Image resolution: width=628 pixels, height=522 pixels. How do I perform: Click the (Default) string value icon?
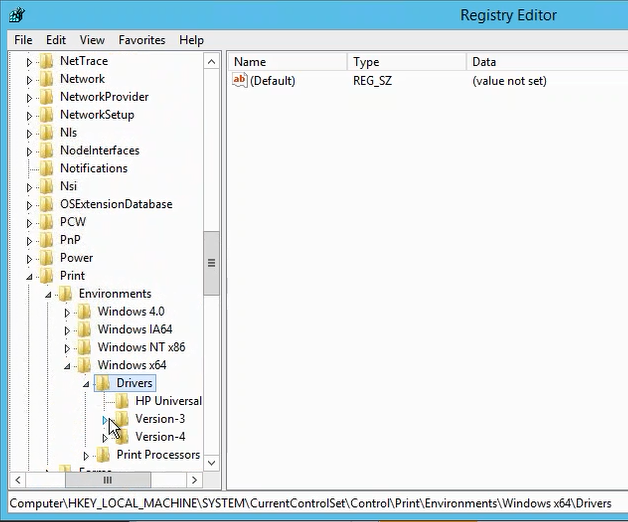[x=240, y=81]
